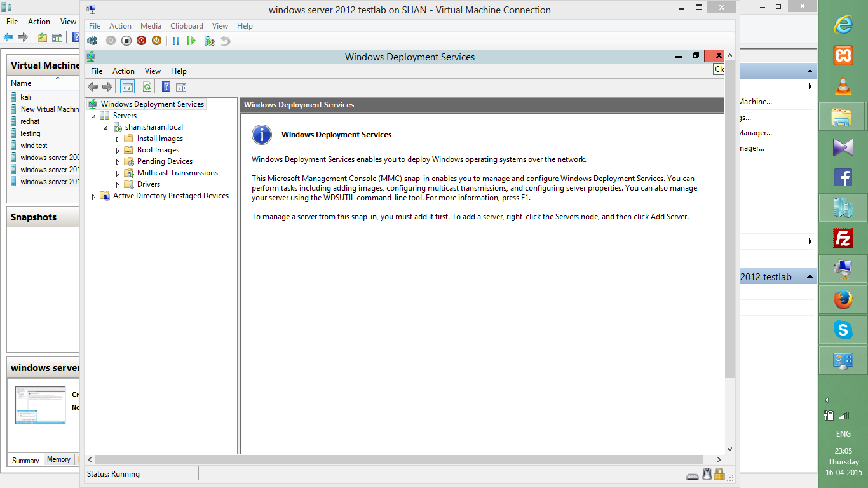The width and height of the screenshot is (868, 488).
Task: Open FileZilla from the taskbar
Action: pyautogui.click(x=843, y=239)
